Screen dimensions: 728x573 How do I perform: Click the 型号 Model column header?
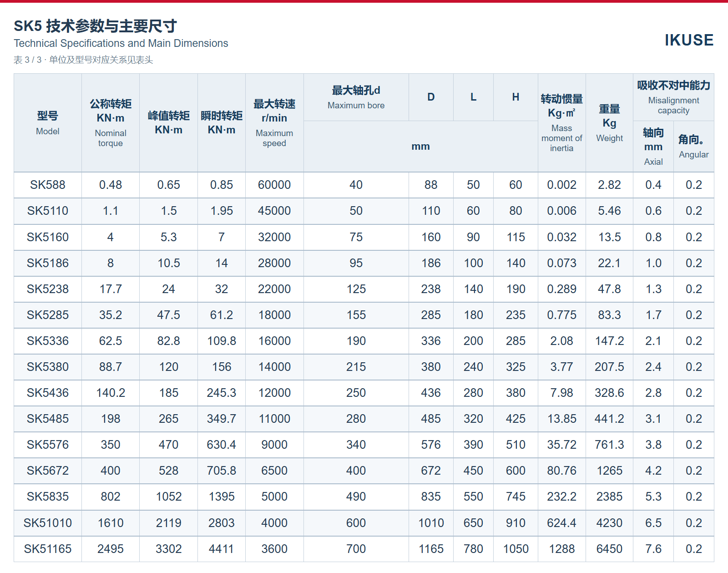pyautogui.click(x=48, y=123)
